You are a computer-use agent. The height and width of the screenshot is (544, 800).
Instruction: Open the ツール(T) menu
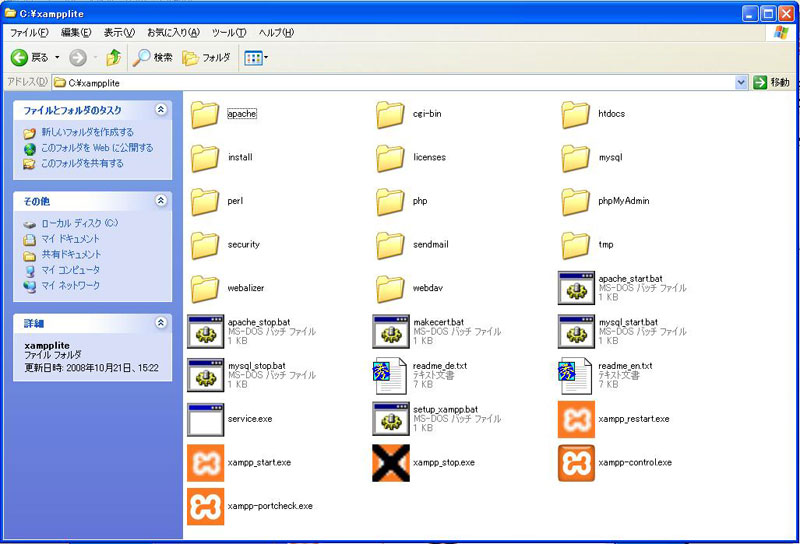coord(229,33)
